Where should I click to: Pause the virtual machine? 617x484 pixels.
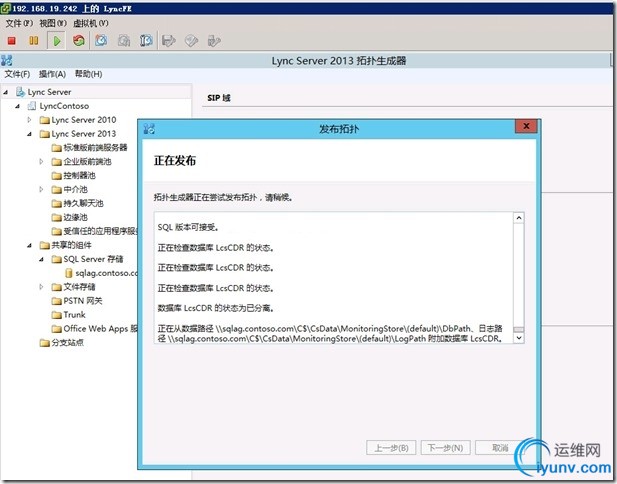34,41
